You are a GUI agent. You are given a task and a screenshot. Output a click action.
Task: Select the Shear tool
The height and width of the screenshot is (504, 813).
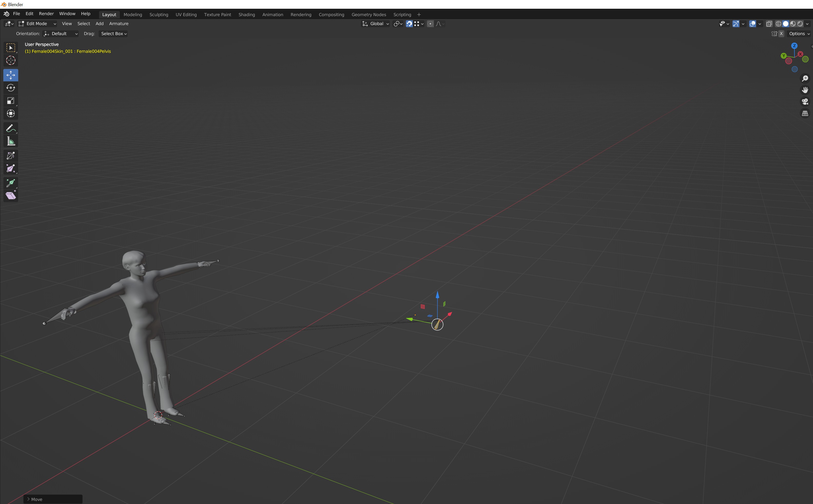point(11,196)
